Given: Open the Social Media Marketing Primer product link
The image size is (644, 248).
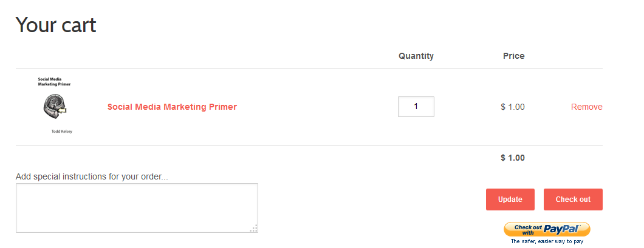Looking at the screenshot, I should (172, 107).
